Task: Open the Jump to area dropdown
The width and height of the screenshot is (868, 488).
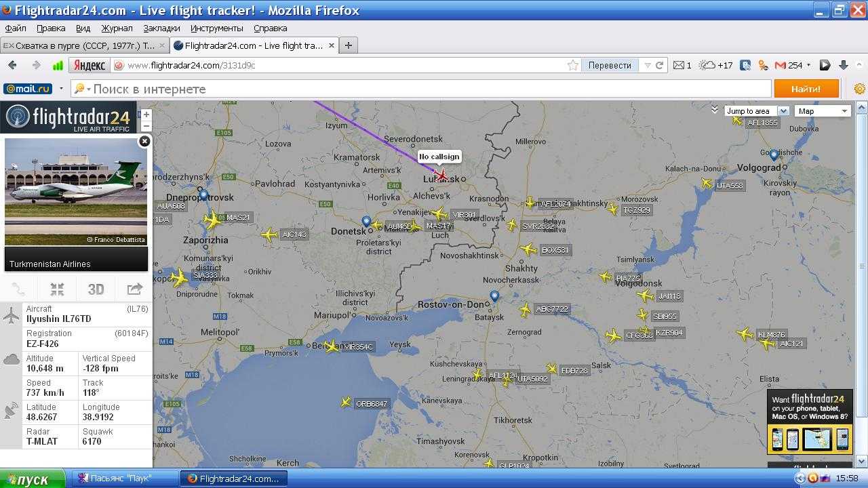Action: (x=756, y=111)
